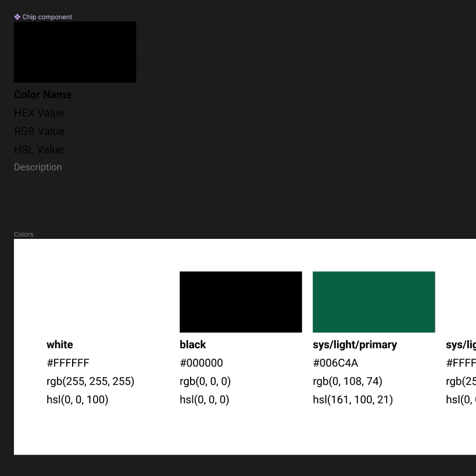476x476 pixels.
Task: Click the "hsl(161, 100, 21)" value text
Action: pyautogui.click(x=353, y=399)
